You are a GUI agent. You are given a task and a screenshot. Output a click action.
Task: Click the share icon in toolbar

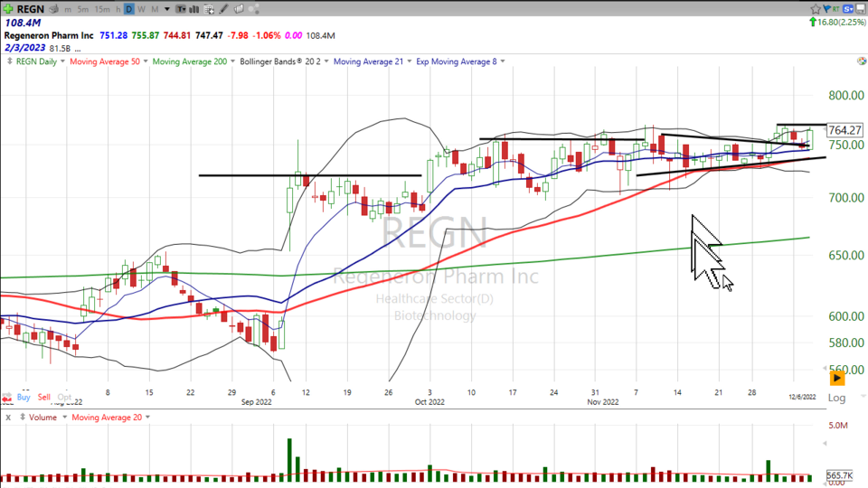coord(253,9)
